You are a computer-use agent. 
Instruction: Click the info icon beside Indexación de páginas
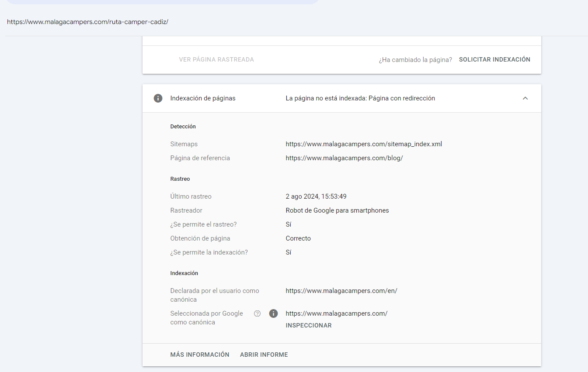click(x=158, y=98)
